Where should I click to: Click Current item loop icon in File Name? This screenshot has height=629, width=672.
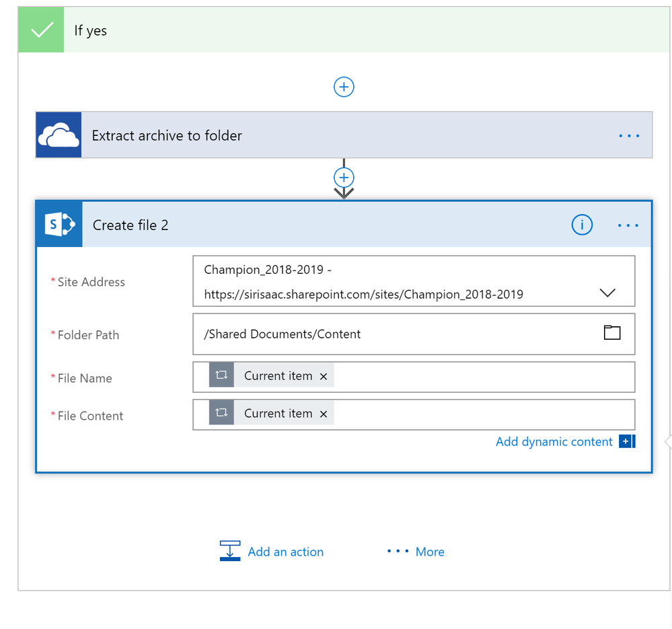click(221, 375)
